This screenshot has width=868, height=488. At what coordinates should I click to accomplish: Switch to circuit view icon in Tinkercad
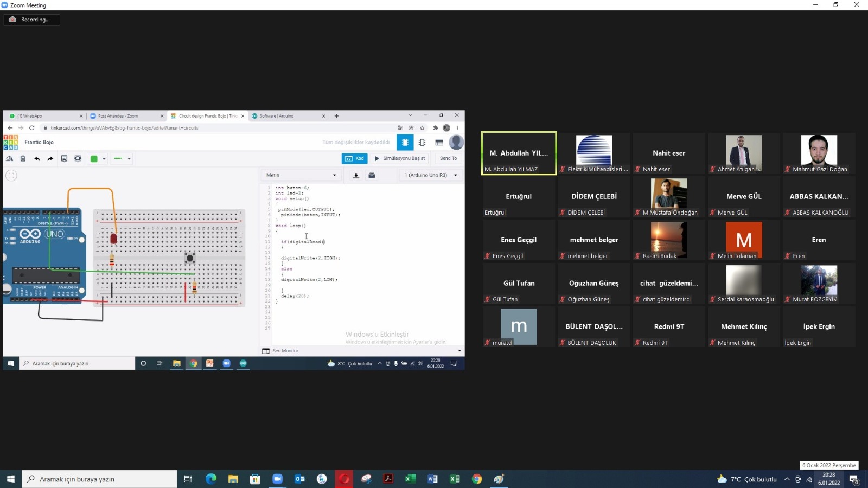(405, 143)
